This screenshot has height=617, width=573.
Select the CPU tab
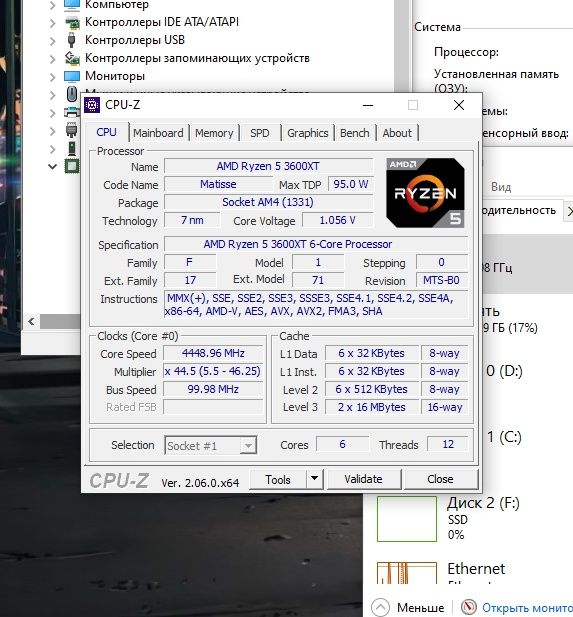click(106, 132)
